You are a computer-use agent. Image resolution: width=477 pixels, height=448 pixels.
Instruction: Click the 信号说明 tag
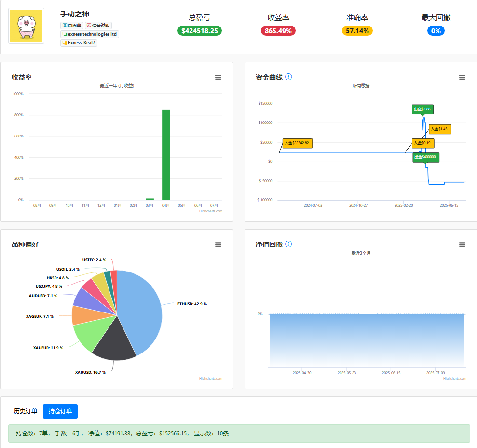(98, 26)
